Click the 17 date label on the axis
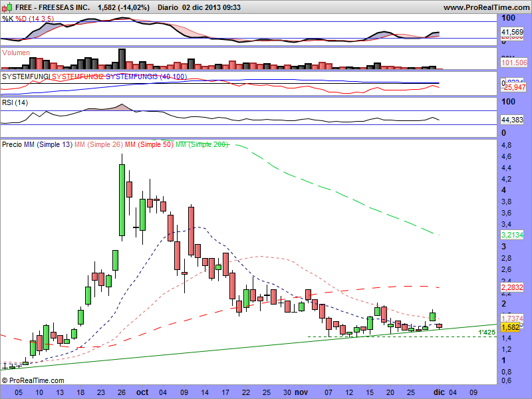Viewport: 532px width, 399px height. click(225, 392)
